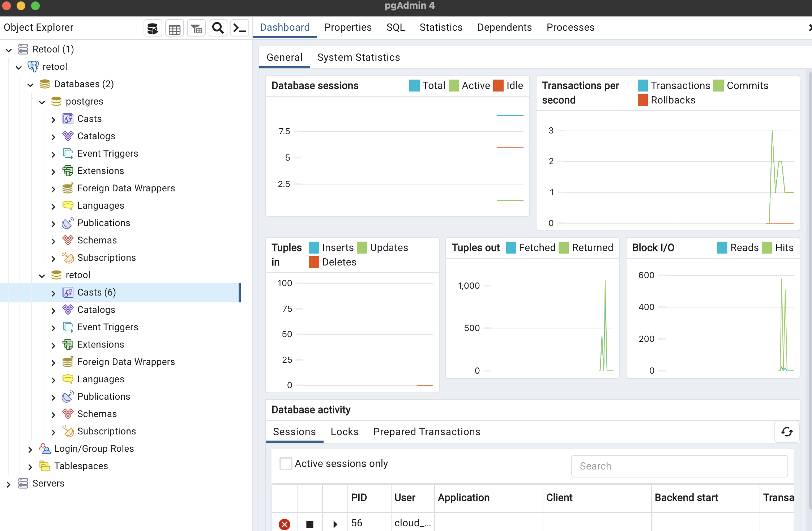Open Search Objects magnifier icon
The image size is (812, 531).
click(x=218, y=28)
